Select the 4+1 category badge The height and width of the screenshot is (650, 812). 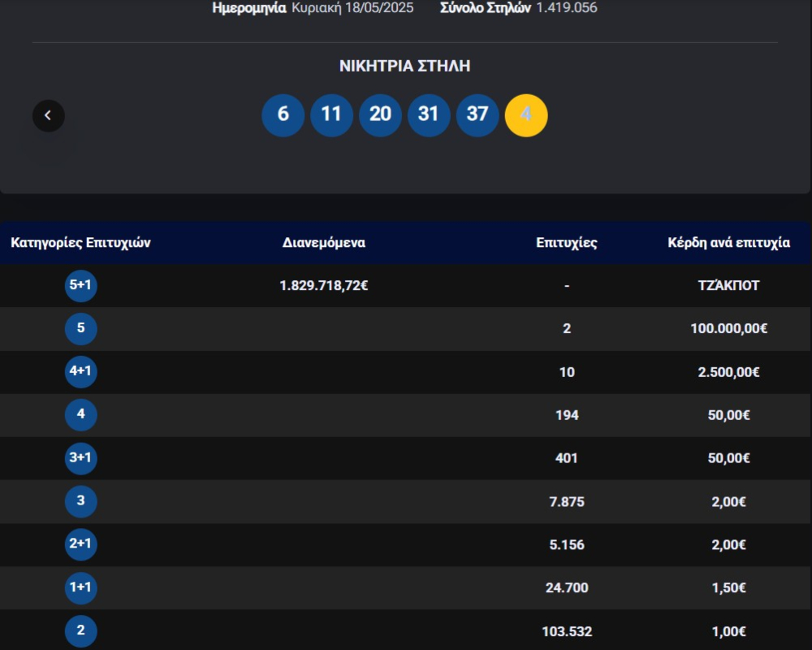pyautogui.click(x=80, y=371)
